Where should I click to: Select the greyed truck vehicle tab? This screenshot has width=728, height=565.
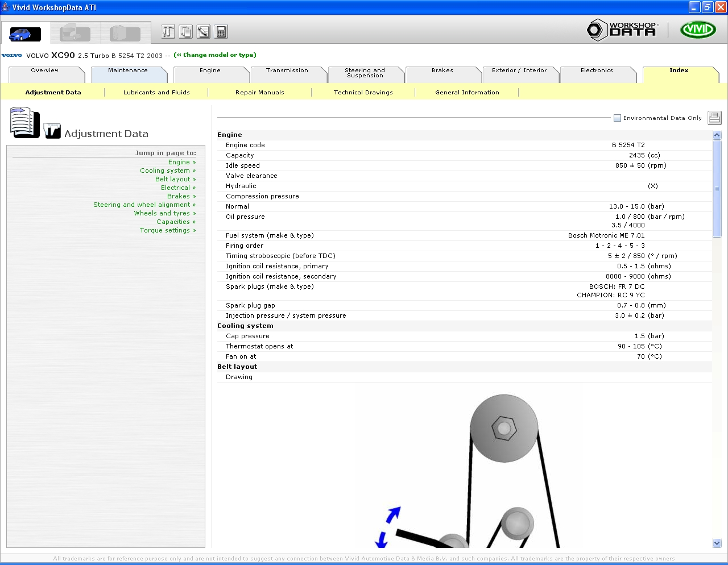point(76,33)
